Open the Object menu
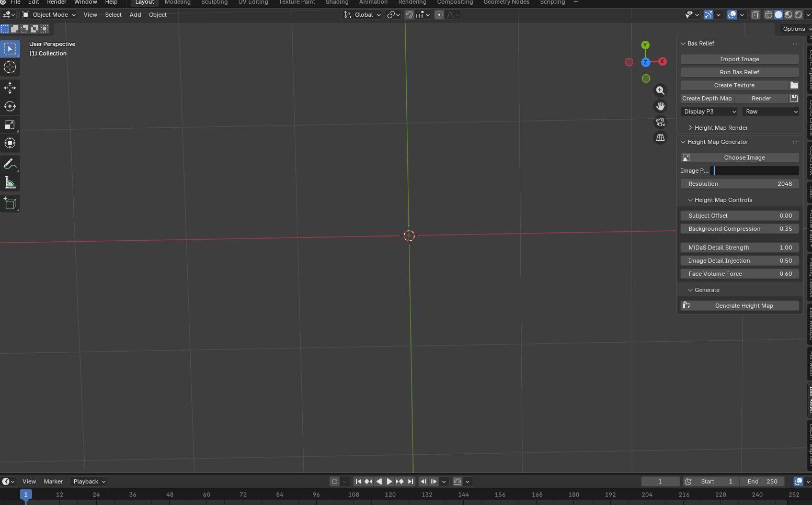This screenshot has height=505, width=812. click(x=158, y=15)
